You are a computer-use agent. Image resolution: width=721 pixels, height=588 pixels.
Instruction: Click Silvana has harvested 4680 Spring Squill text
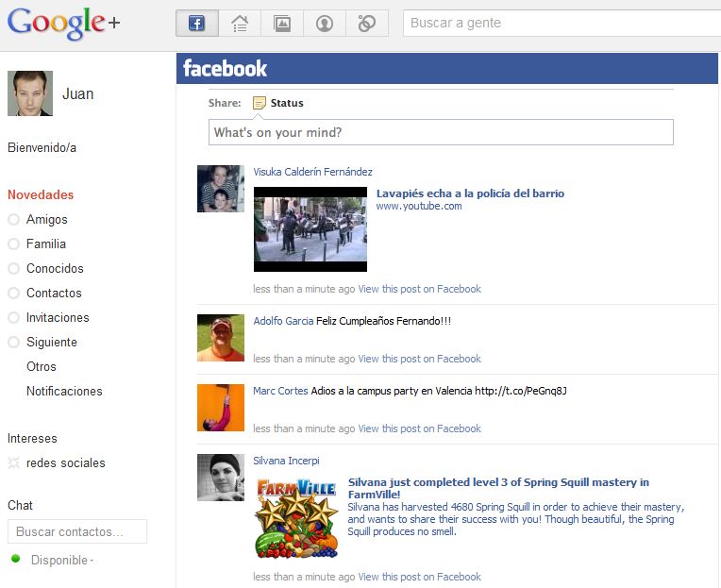click(516, 519)
